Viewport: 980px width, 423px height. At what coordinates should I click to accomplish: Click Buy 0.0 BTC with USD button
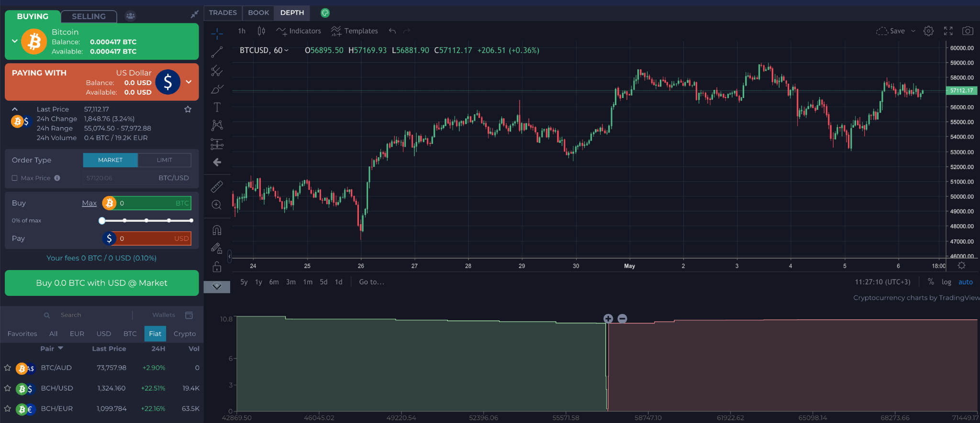pos(101,283)
